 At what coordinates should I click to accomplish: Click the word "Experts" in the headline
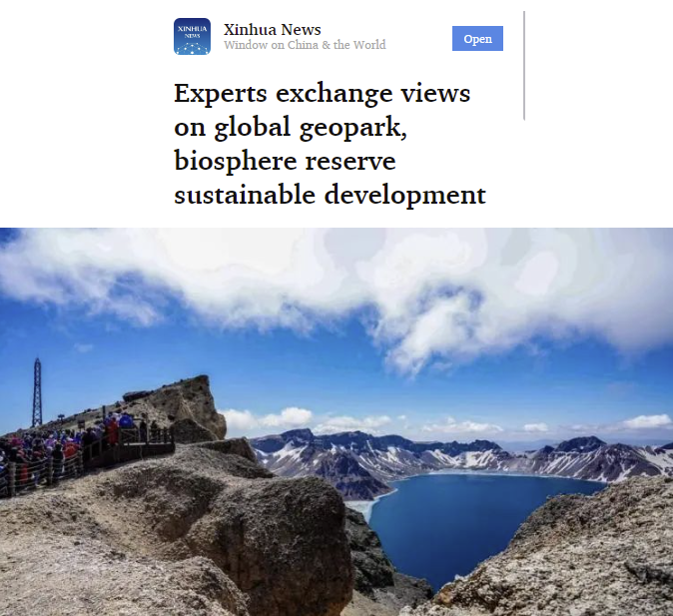click(x=221, y=94)
